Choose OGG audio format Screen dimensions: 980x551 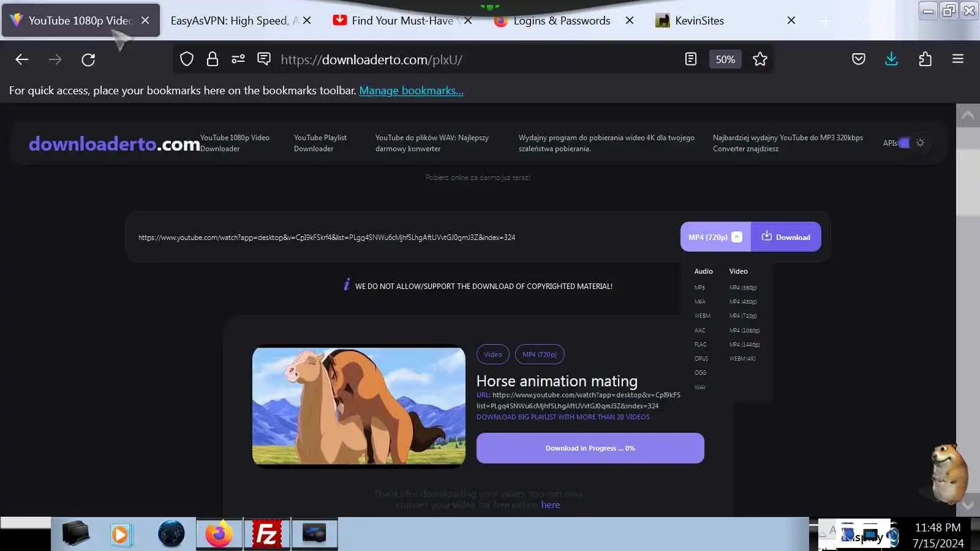(701, 373)
